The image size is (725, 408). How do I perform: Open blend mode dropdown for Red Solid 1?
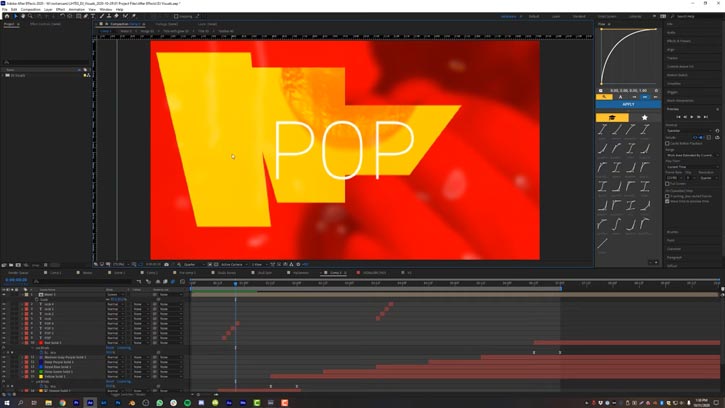tap(115, 343)
